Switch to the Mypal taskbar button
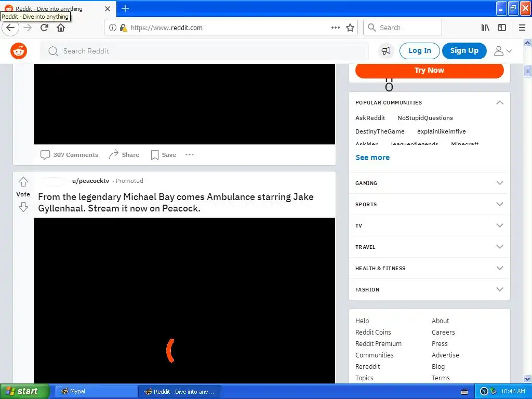Screen dimensions: 532x399 click(95, 392)
